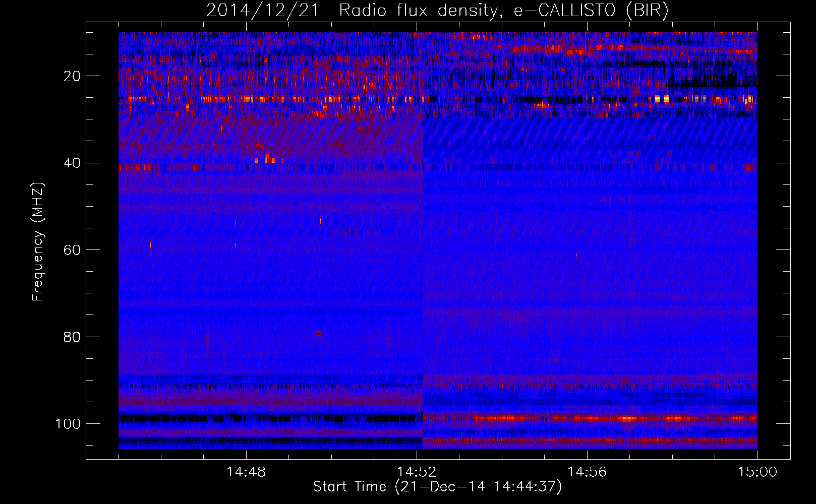The image size is (816, 504).
Task: Click the '14:48' time tick label
Action: (246, 472)
